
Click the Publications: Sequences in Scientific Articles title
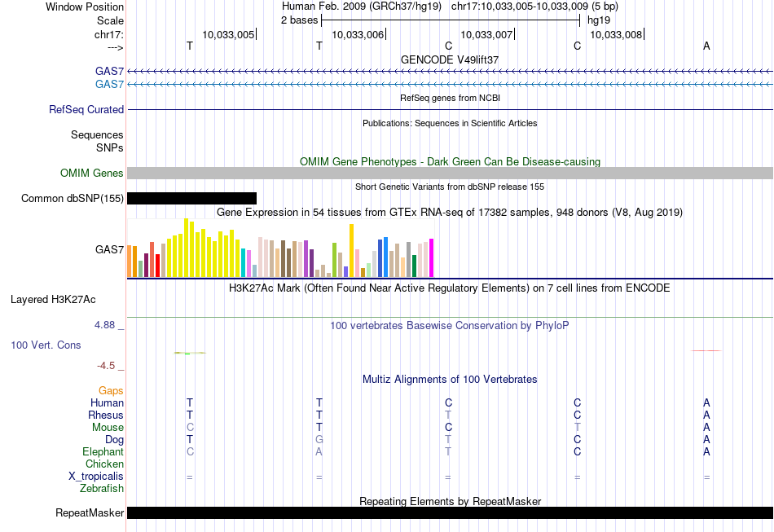(450, 123)
